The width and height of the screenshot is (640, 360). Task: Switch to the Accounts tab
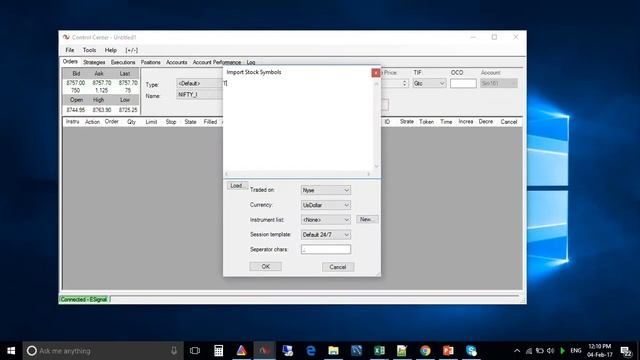176,62
